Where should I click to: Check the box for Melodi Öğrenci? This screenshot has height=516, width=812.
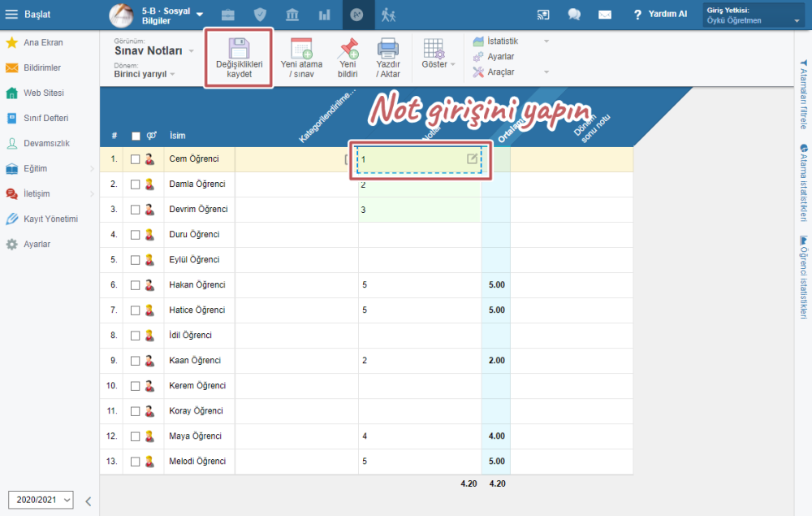(x=135, y=462)
